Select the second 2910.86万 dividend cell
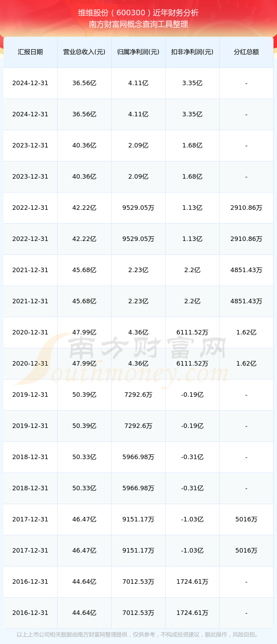The image size is (277, 644). tap(246, 239)
